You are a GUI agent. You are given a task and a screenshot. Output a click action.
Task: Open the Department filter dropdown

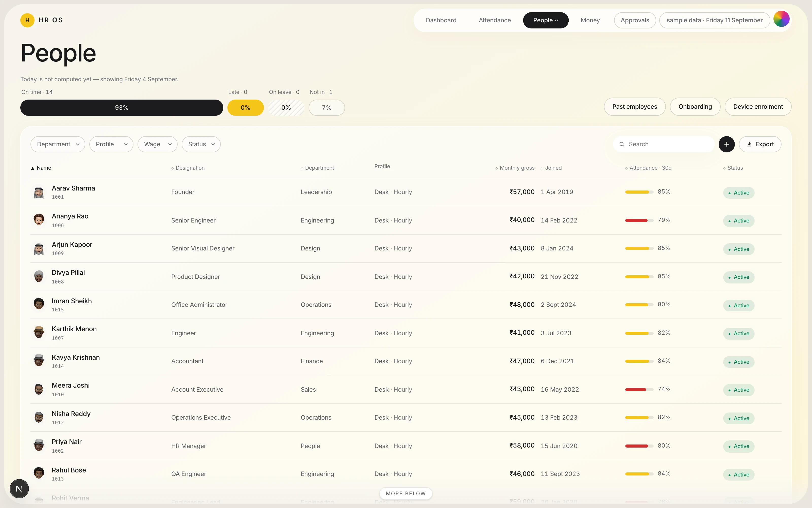58,144
